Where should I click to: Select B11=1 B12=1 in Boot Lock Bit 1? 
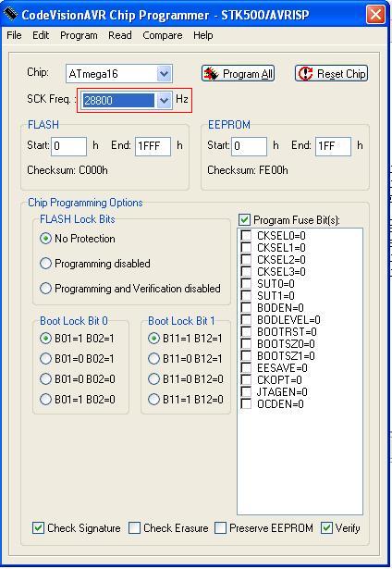[x=153, y=339]
